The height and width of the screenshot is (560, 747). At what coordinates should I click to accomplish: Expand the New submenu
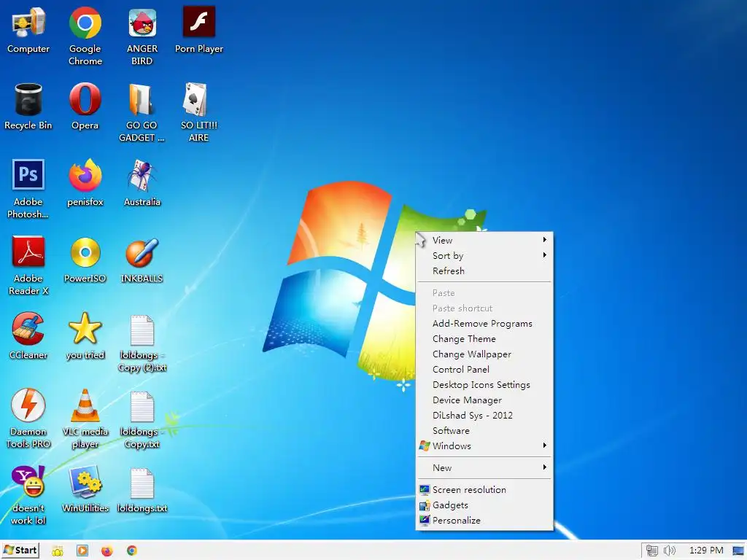coord(484,467)
